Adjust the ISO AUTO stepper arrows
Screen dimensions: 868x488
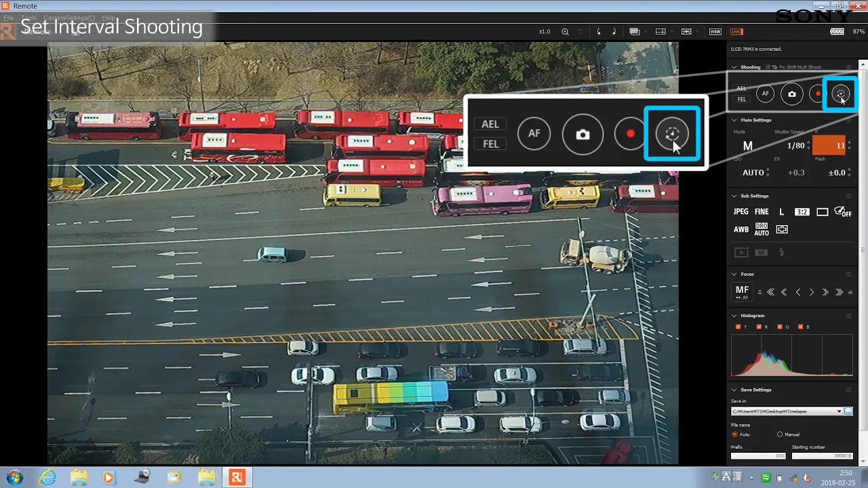[x=768, y=173]
